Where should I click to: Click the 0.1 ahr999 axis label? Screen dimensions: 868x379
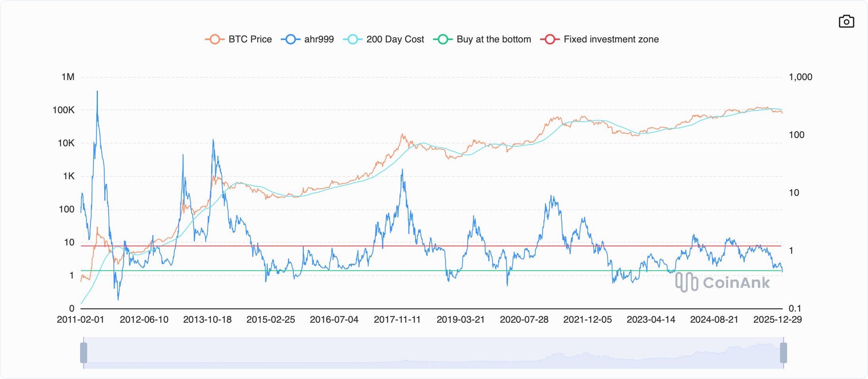point(795,308)
